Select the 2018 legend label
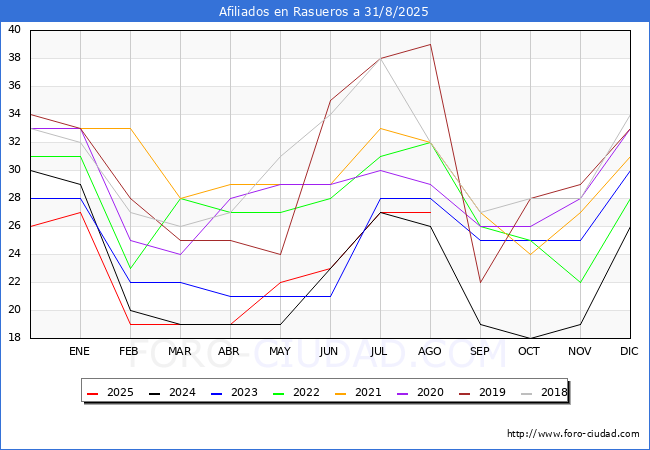 pos(554,392)
